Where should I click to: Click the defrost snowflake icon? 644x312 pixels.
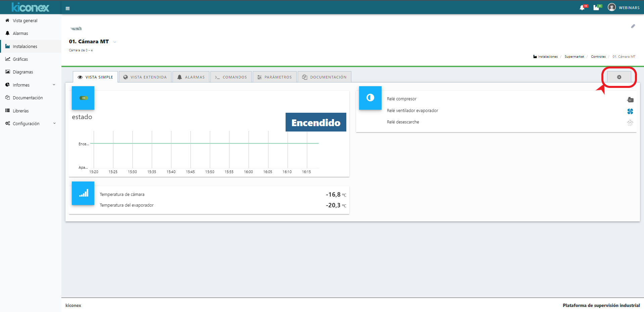(630, 123)
